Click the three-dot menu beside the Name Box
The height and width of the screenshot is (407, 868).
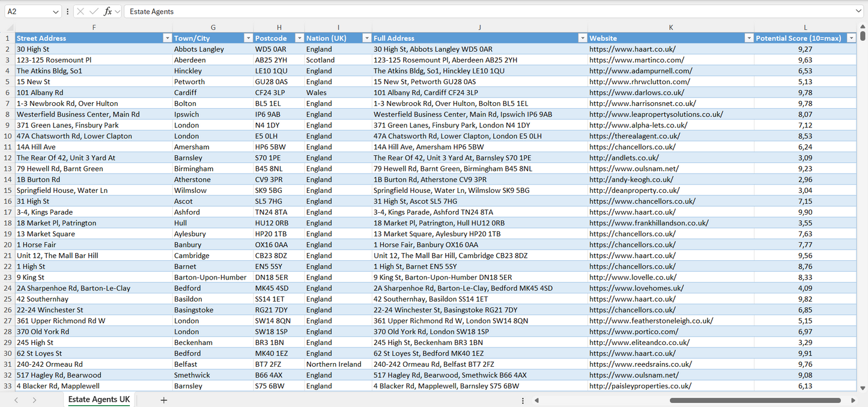(x=67, y=11)
